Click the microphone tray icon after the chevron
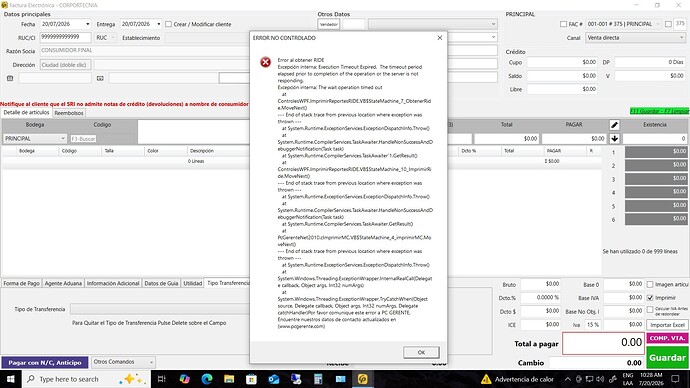This screenshot has width=690, height=388. point(579,379)
